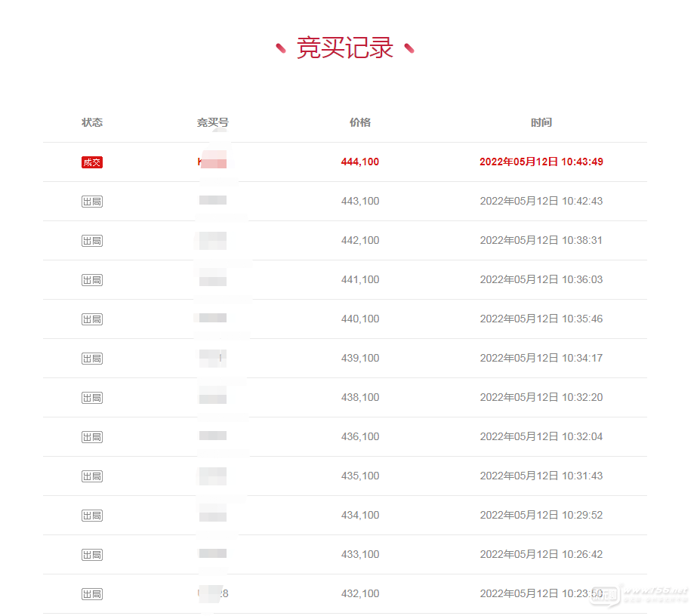
Task: Click the 出局 badge in the 435,100 row
Action: (92, 476)
